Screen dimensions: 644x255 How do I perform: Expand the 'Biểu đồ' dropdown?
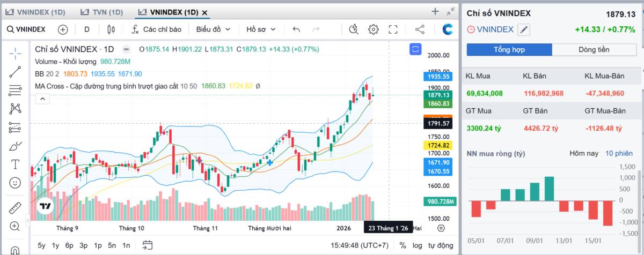click(213, 29)
